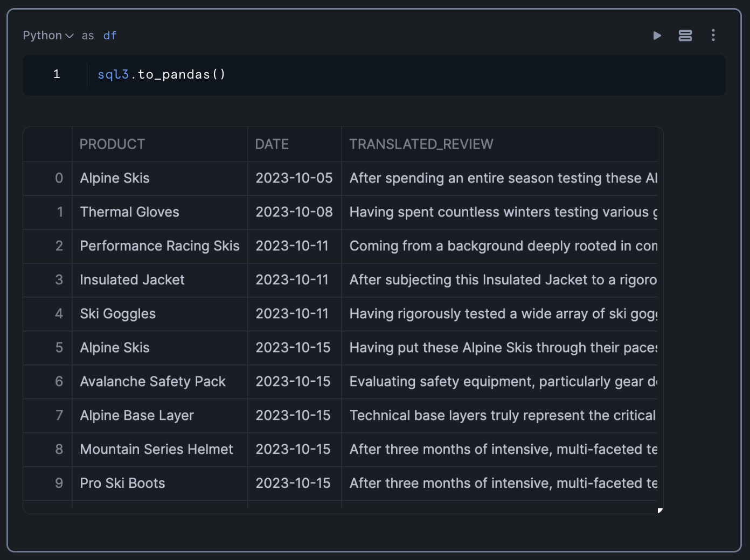Click the Alpine Base Layer review text
The height and width of the screenshot is (560, 750).
pos(502,416)
